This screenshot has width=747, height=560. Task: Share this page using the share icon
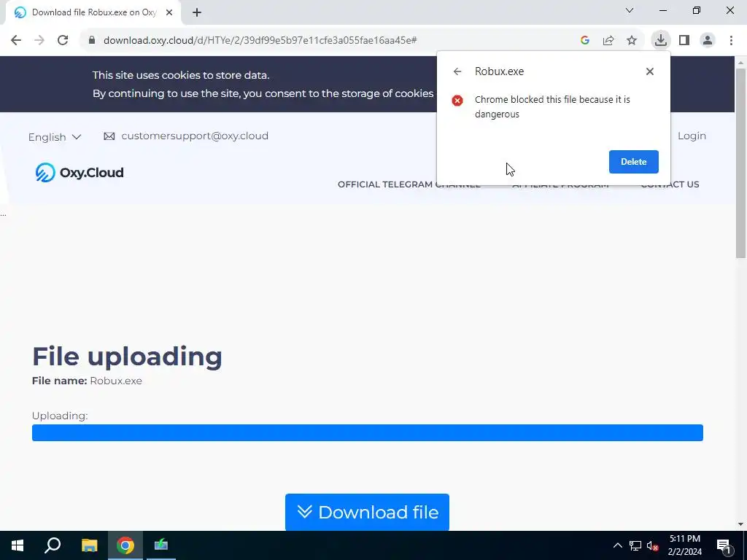pos(608,41)
